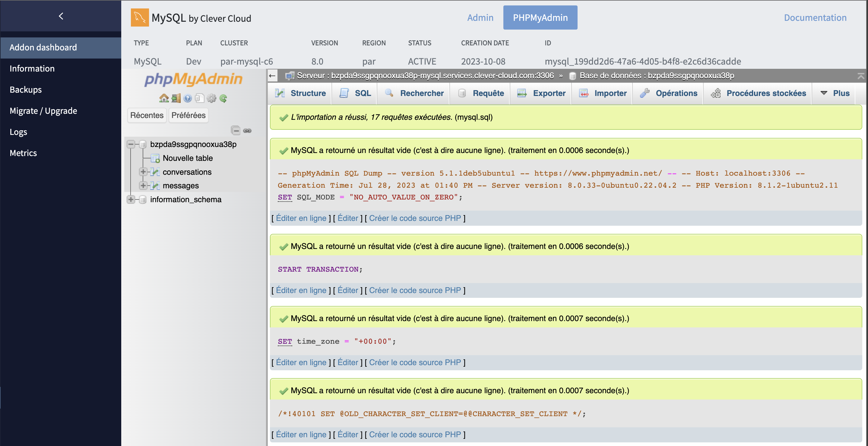Collapse top menu double-arrow icon
868x446 pixels.
pyautogui.click(x=860, y=76)
